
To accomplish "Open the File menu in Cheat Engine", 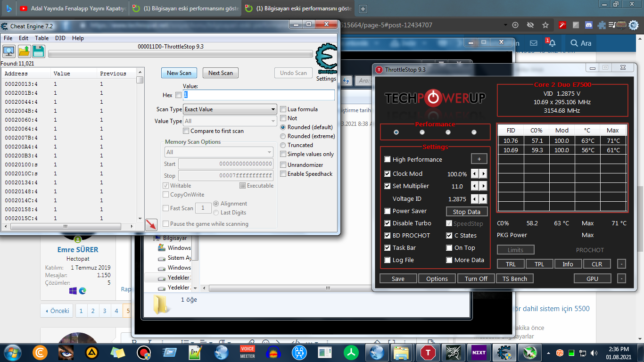I will point(8,38).
